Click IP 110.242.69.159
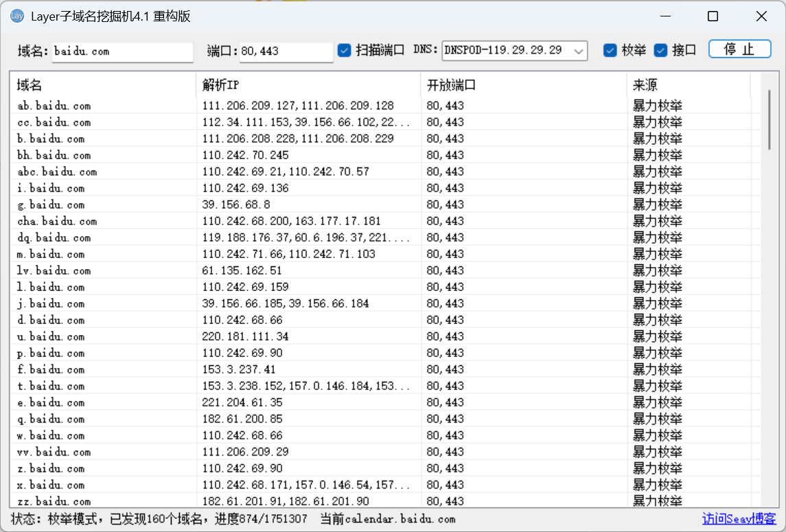 (245, 287)
